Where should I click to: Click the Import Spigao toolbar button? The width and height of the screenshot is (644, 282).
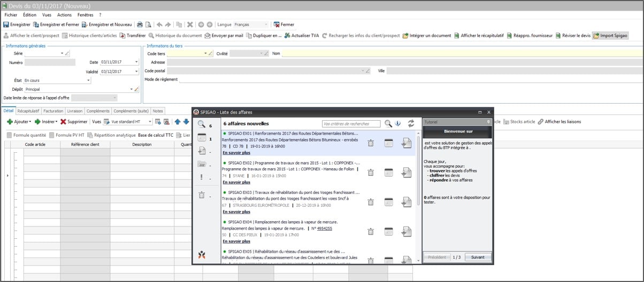tap(610, 36)
